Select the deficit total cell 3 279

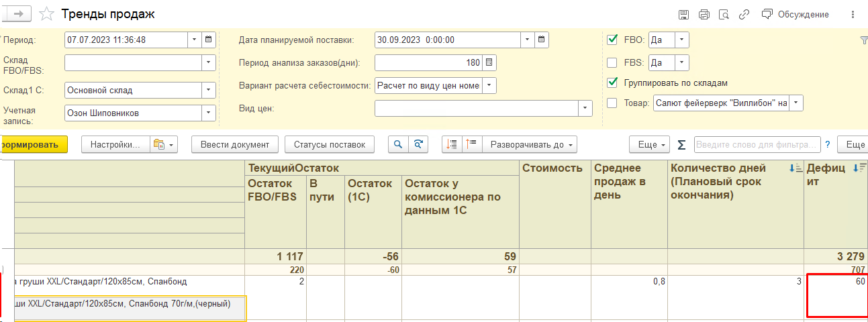pos(836,256)
